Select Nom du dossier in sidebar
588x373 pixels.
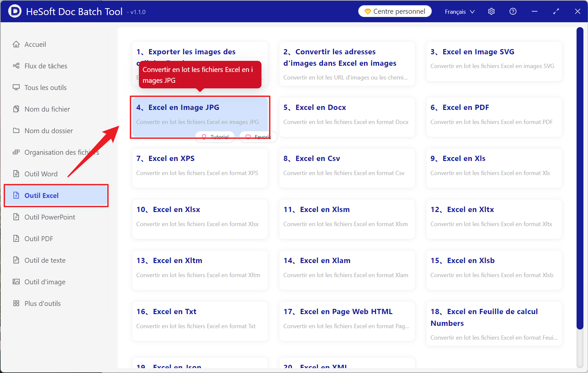[56, 131]
